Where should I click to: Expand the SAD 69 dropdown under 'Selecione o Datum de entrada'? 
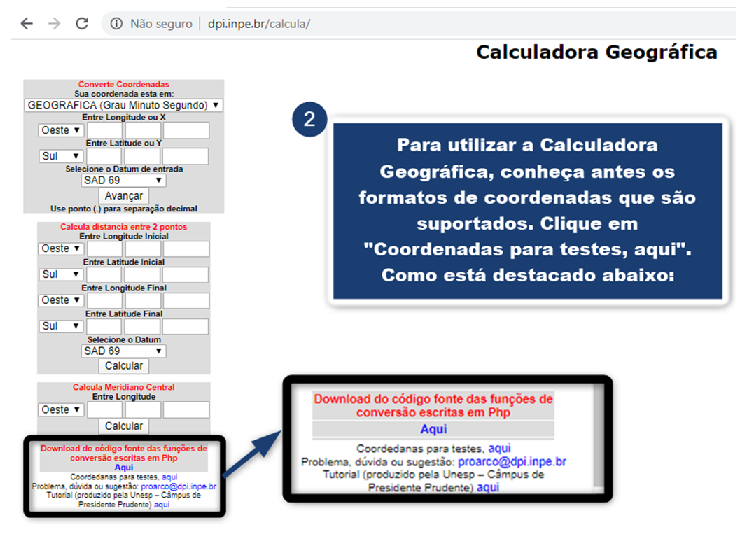[123, 181]
